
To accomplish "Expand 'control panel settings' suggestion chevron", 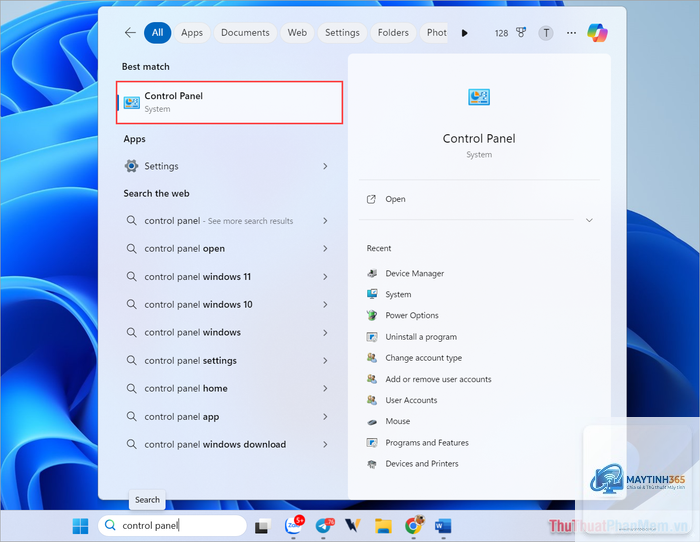I will (x=325, y=360).
